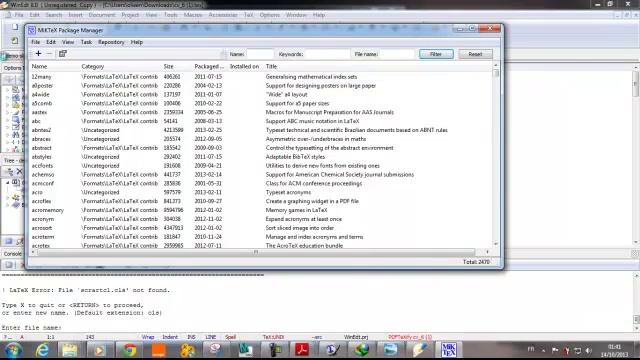The height and width of the screenshot is (360, 640).
Task: Open WinEdt Macros menu
Action: 193,15
